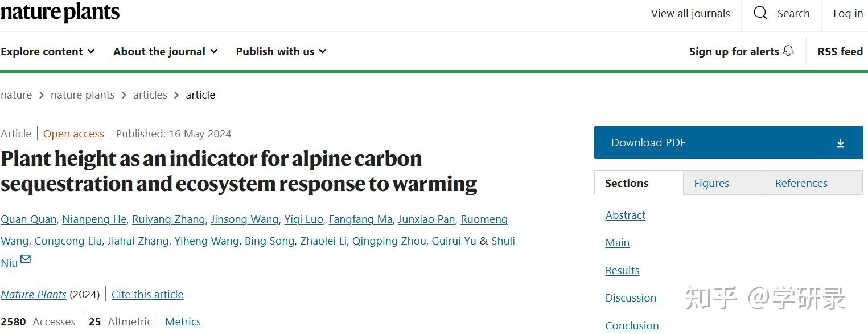Click the Search magnifier icon
Viewport: 868px width, 334px height.
coord(760,13)
